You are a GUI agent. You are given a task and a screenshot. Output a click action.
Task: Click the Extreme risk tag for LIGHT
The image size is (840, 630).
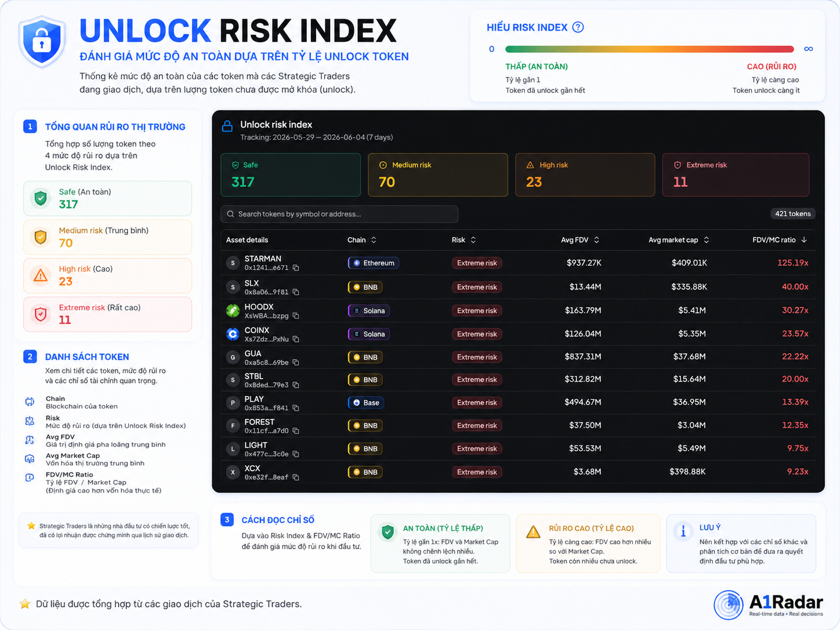[x=477, y=449]
